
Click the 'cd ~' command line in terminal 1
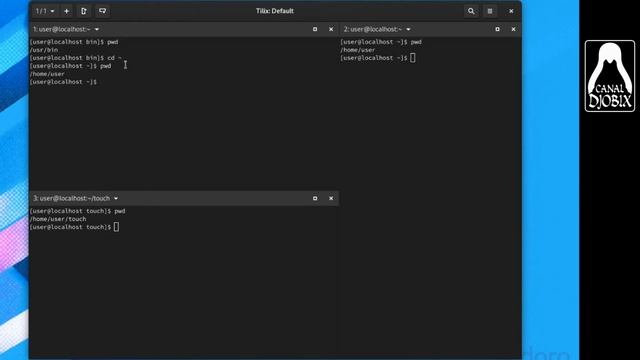[76, 58]
